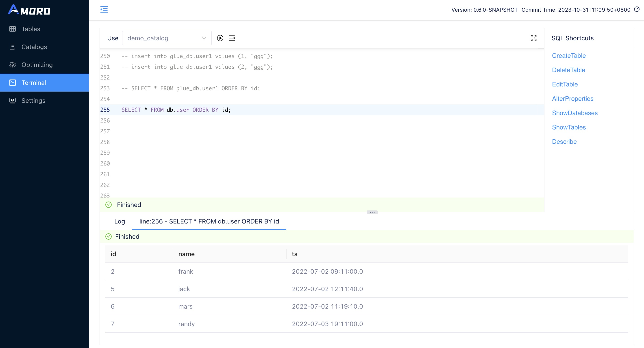Screen dimensions: 644x348
Task: Open the Settings sidebar item
Action: (x=33, y=101)
